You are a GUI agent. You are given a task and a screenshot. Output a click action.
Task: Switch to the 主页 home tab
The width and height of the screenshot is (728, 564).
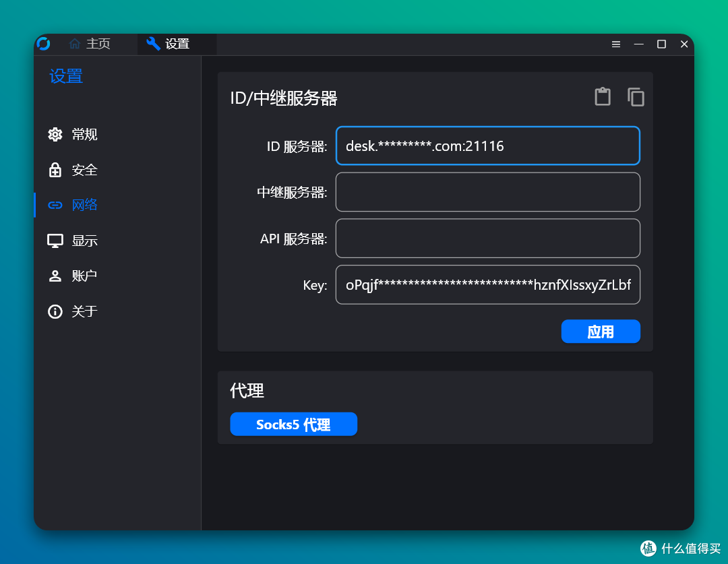(89, 44)
